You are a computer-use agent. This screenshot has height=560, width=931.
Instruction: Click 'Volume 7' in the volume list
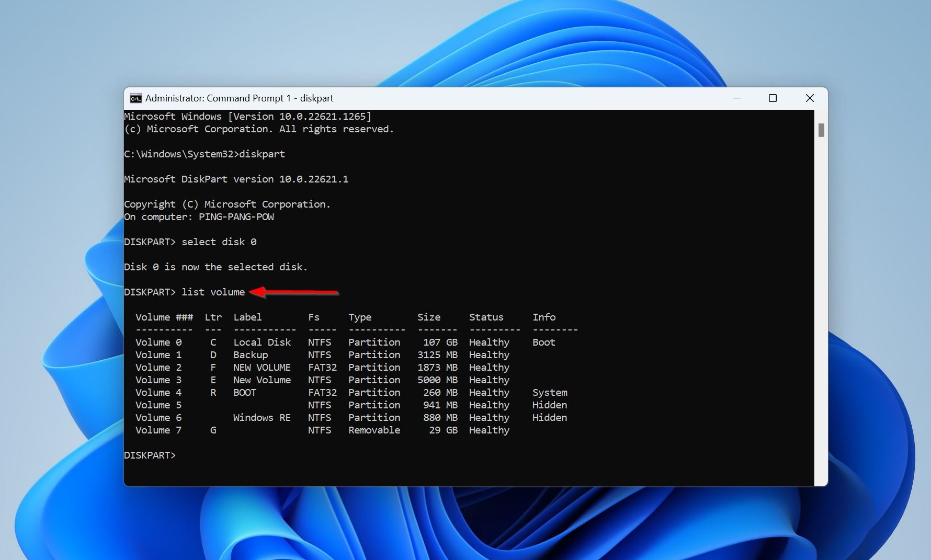[158, 430]
